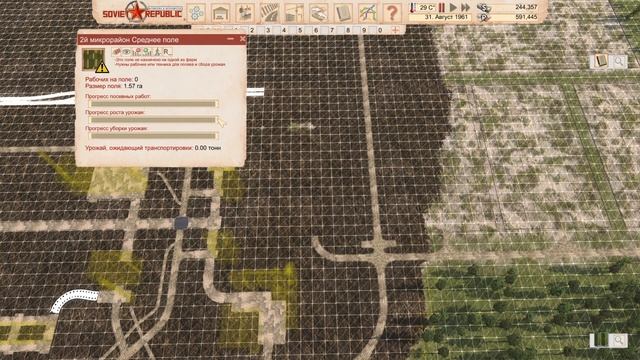640x360 pixels.
Task: Select shortcut slot 5
Action: tap(300, 30)
